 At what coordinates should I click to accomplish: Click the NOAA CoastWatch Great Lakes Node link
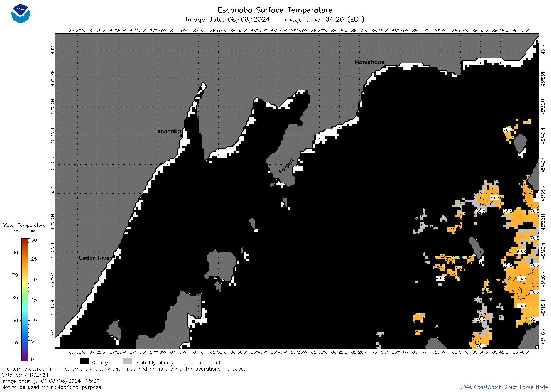(x=503, y=387)
